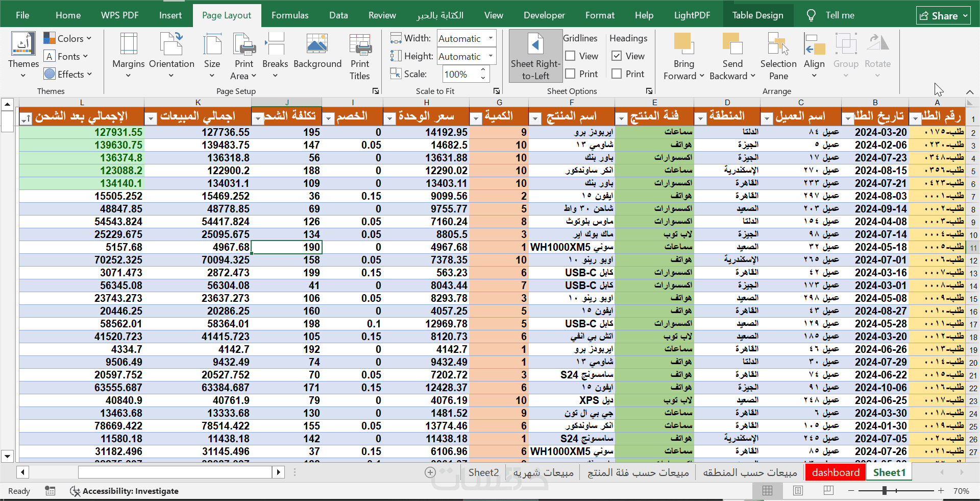This screenshot has width=980, height=501.
Task: Open filter for الكمية column
Action: (476, 119)
